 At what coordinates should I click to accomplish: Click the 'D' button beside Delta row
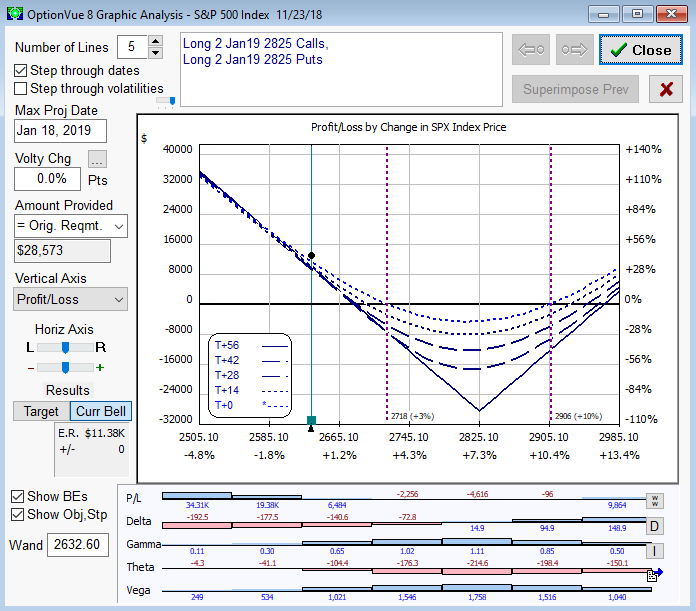(x=655, y=526)
